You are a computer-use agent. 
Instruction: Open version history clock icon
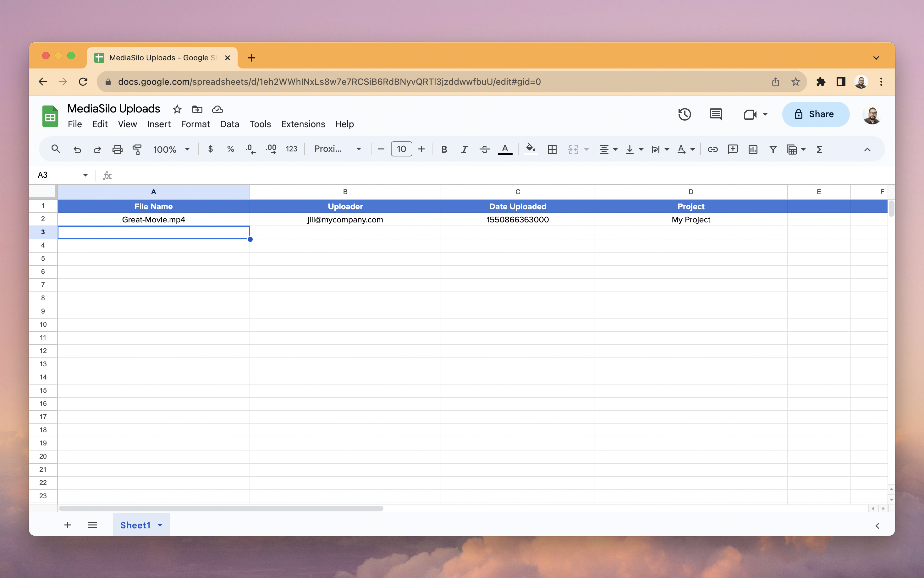(685, 114)
